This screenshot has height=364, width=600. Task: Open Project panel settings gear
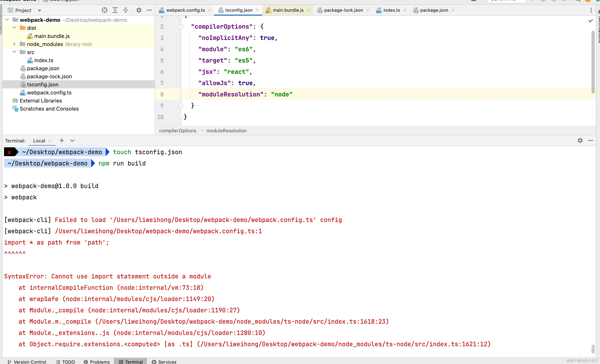(139, 10)
